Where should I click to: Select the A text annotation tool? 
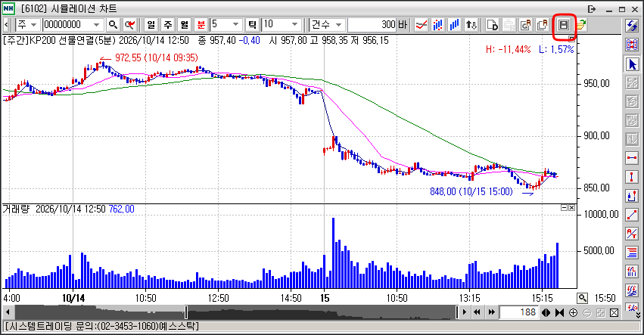632,233
